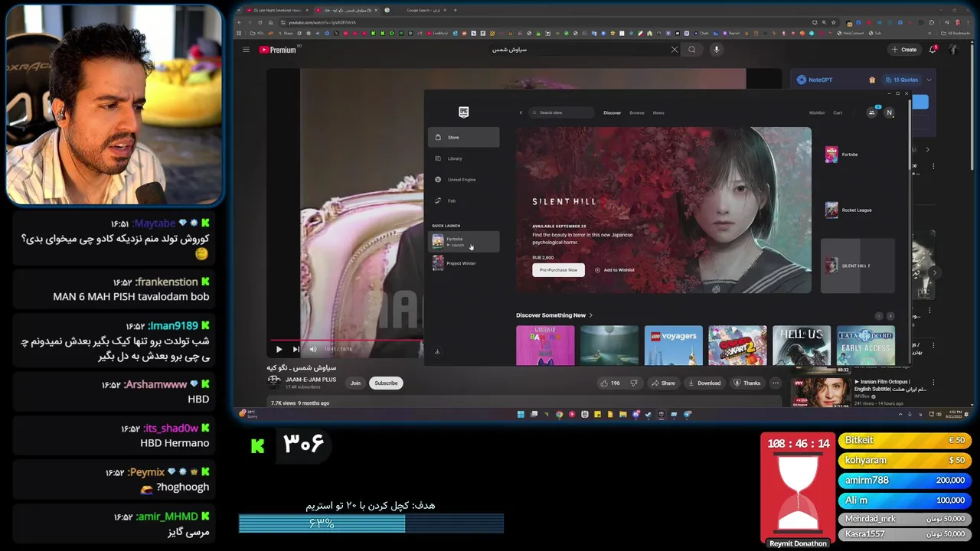Go back with Epic store back arrow
This screenshot has height=551, width=980.
(x=521, y=112)
